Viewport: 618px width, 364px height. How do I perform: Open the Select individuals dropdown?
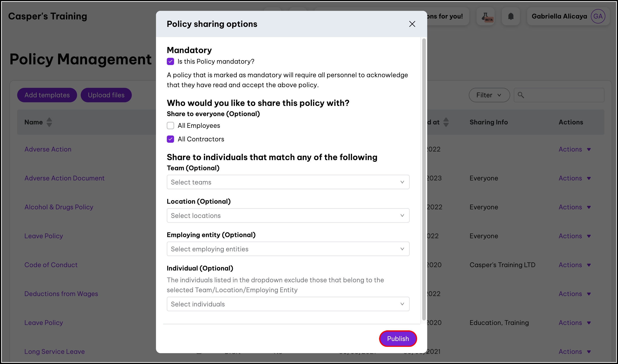288,304
